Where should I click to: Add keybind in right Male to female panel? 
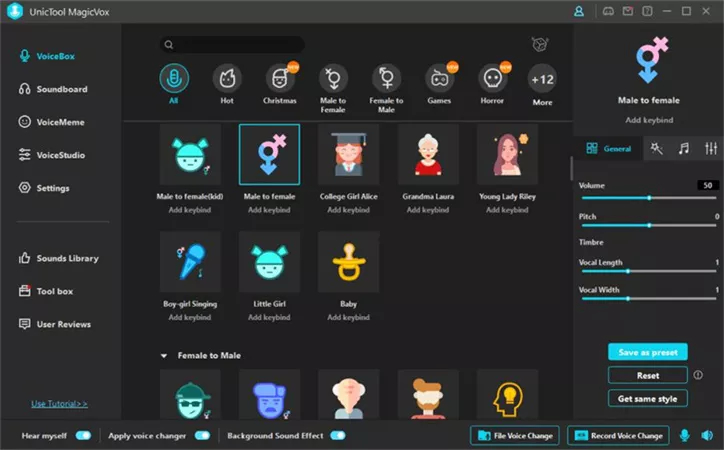649,120
